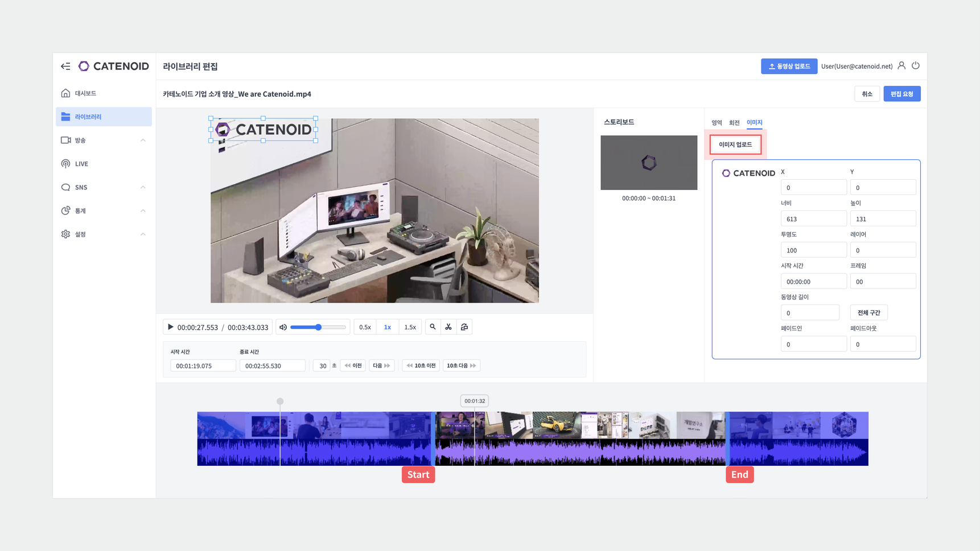Select the scissors cut tool
The height and width of the screenshot is (551, 980).
click(448, 327)
